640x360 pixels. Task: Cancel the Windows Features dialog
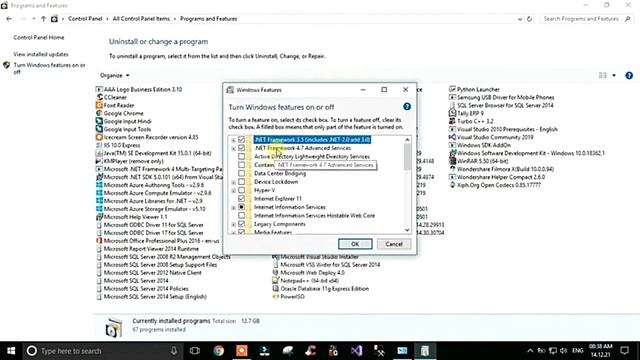394,244
